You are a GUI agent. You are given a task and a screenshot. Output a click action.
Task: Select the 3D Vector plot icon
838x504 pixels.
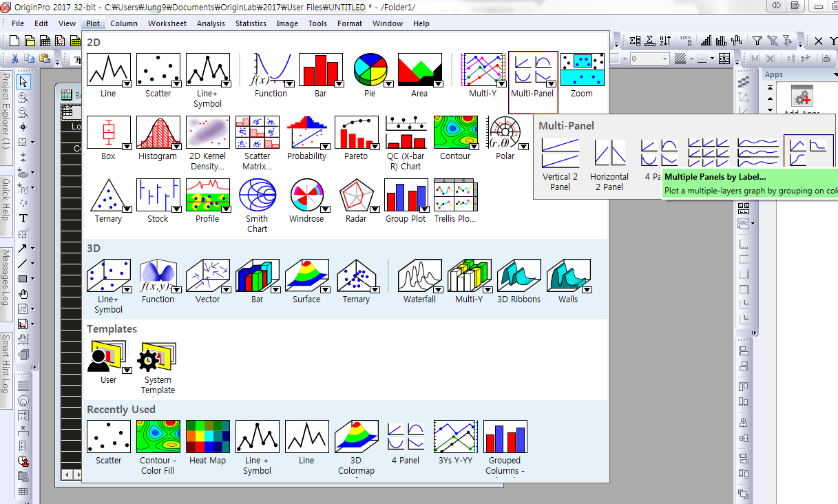tap(207, 275)
